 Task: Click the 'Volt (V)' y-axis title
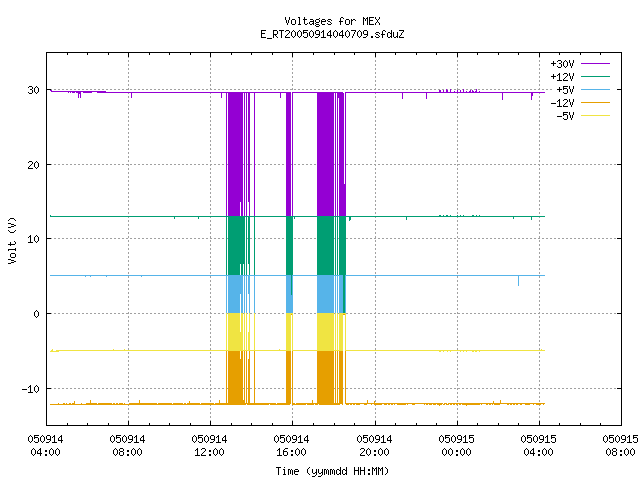[x=12, y=240]
